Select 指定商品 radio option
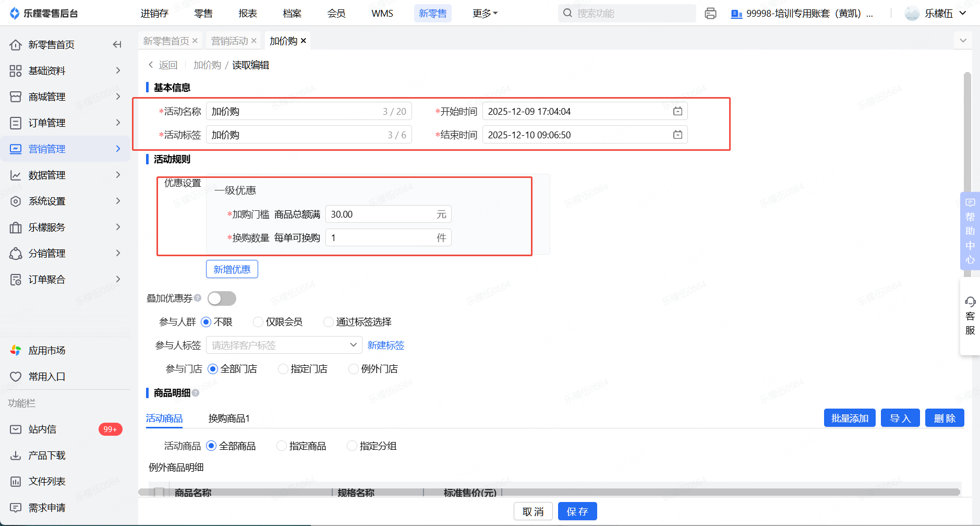980x526 pixels. (282, 446)
